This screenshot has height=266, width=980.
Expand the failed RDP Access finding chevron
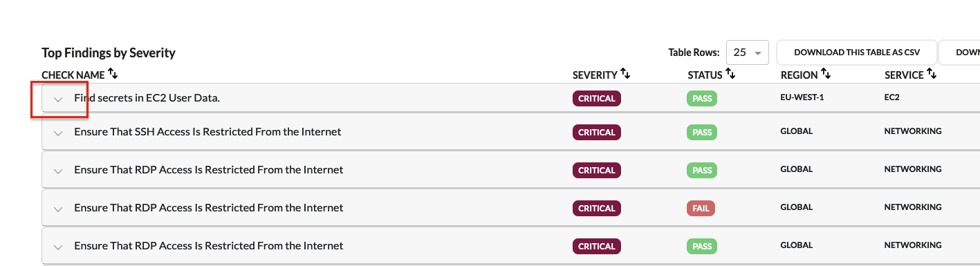(58, 209)
